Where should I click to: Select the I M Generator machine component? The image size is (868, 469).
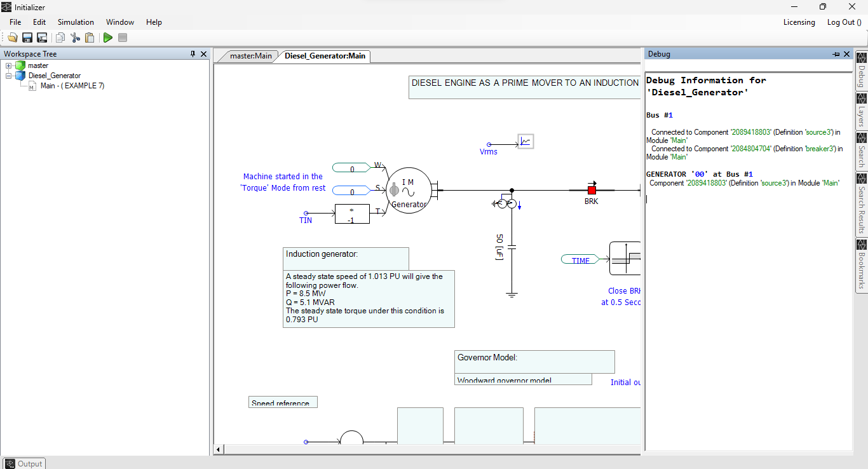coord(409,191)
